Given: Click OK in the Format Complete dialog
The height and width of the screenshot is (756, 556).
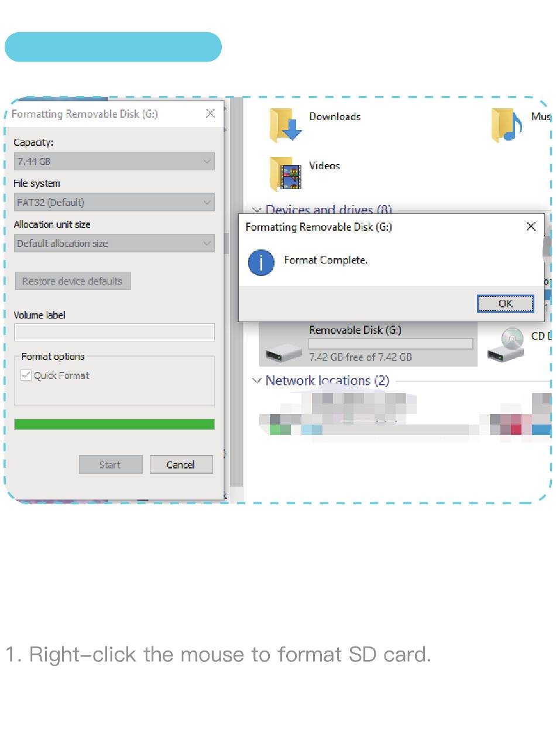Looking at the screenshot, I should pos(505,303).
